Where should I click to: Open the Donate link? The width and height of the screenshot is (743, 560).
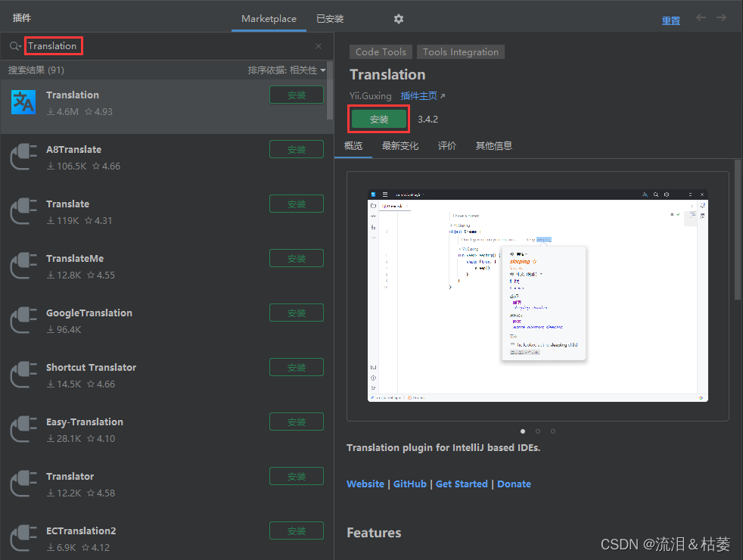(x=515, y=484)
